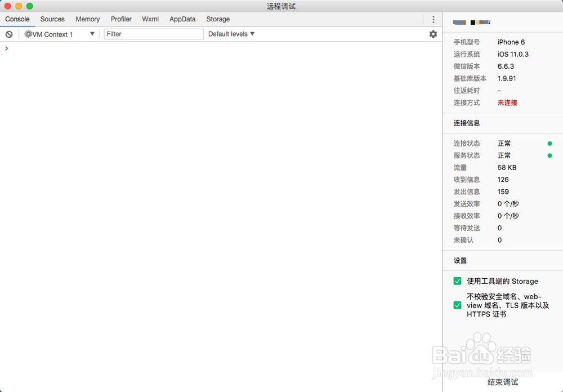Open the Default levels dropdown
The image size is (563, 392).
[231, 34]
